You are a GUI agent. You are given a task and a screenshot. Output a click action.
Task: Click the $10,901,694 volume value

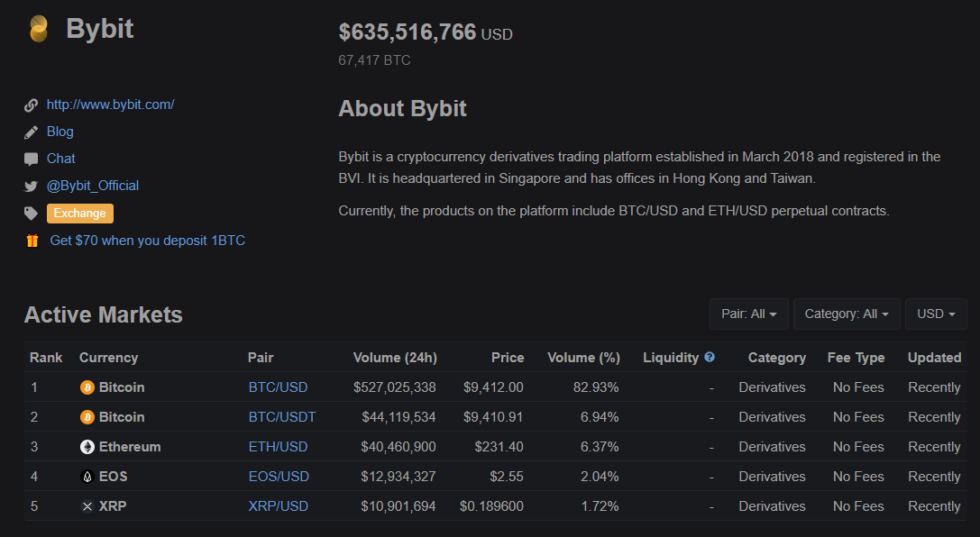398,506
